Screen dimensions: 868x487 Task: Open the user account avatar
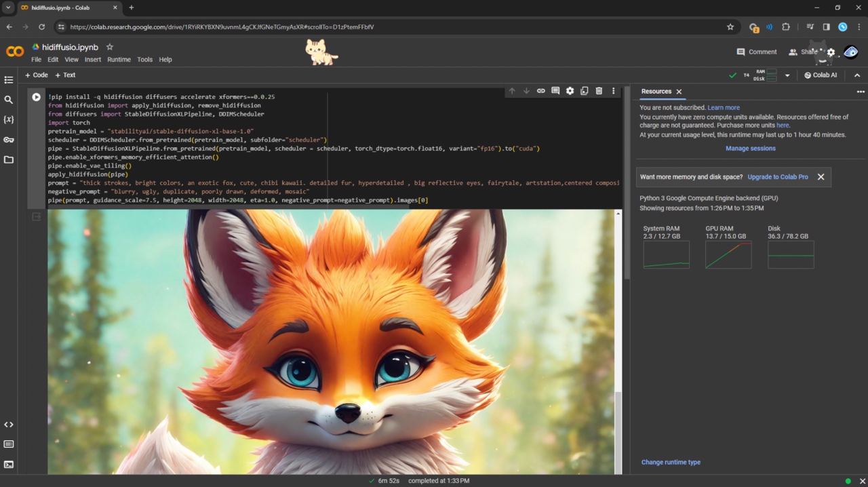[x=850, y=52]
